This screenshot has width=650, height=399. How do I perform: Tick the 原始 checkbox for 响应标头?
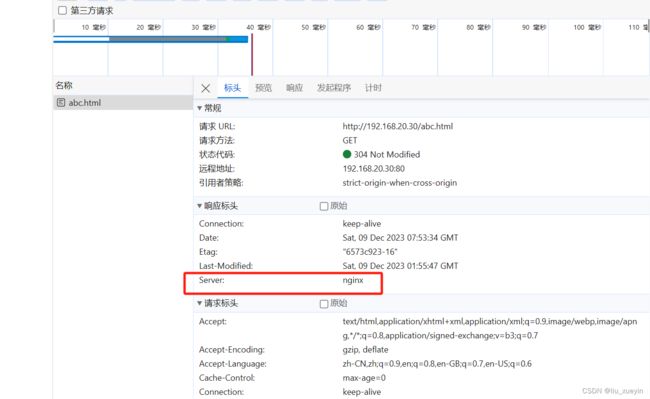click(324, 206)
